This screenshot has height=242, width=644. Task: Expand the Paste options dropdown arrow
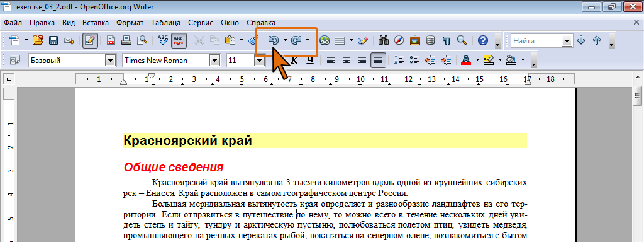241,40
